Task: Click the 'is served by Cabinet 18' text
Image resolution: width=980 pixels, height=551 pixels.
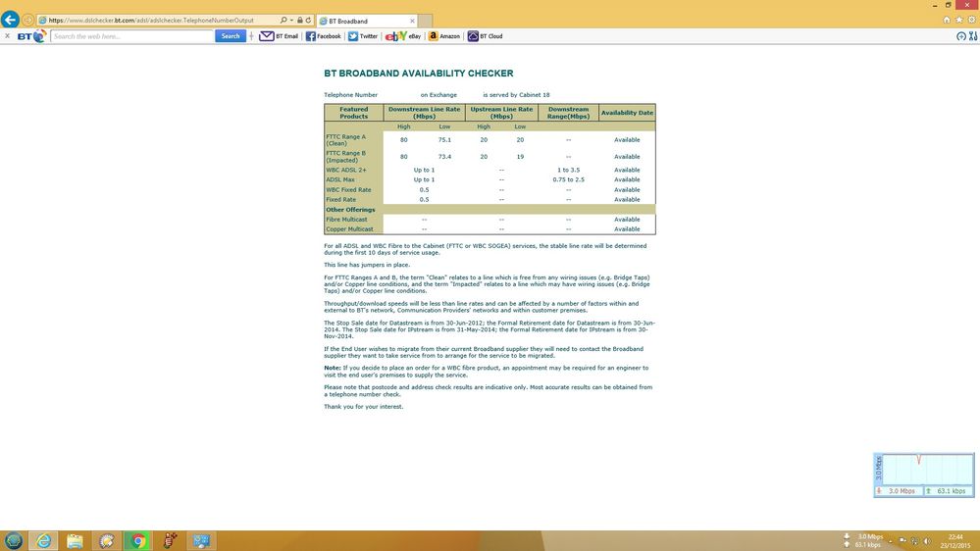Action: 516,95
